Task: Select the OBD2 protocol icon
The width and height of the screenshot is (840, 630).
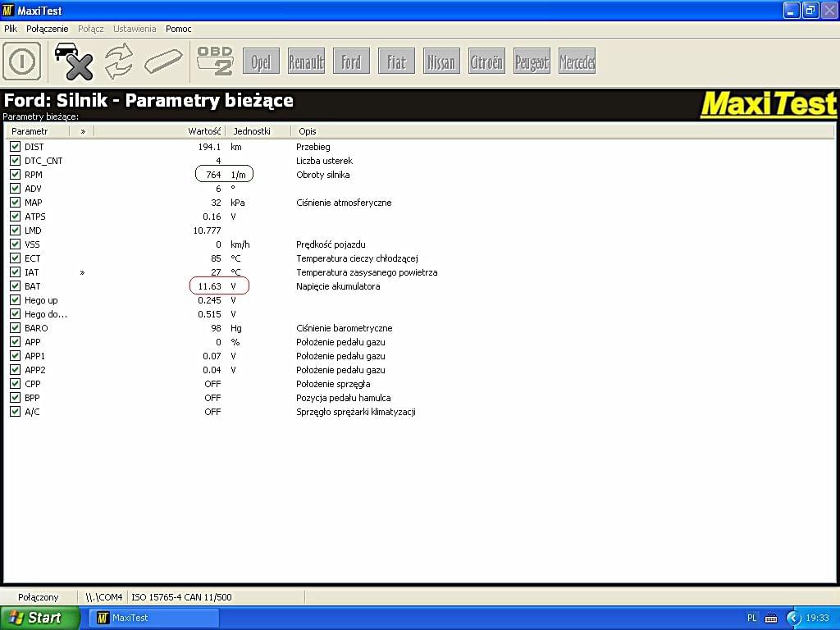Action: (216, 61)
